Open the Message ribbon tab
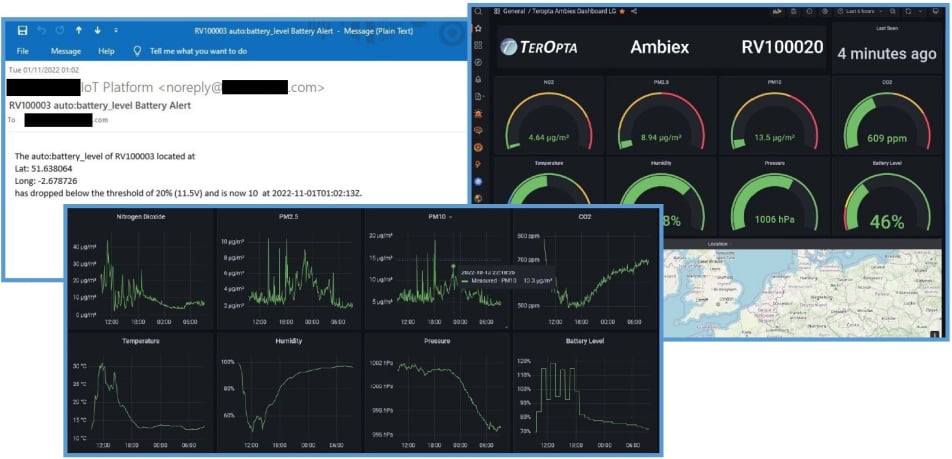Image resolution: width=952 pixels, height=459 pixels. pos(66,51)
